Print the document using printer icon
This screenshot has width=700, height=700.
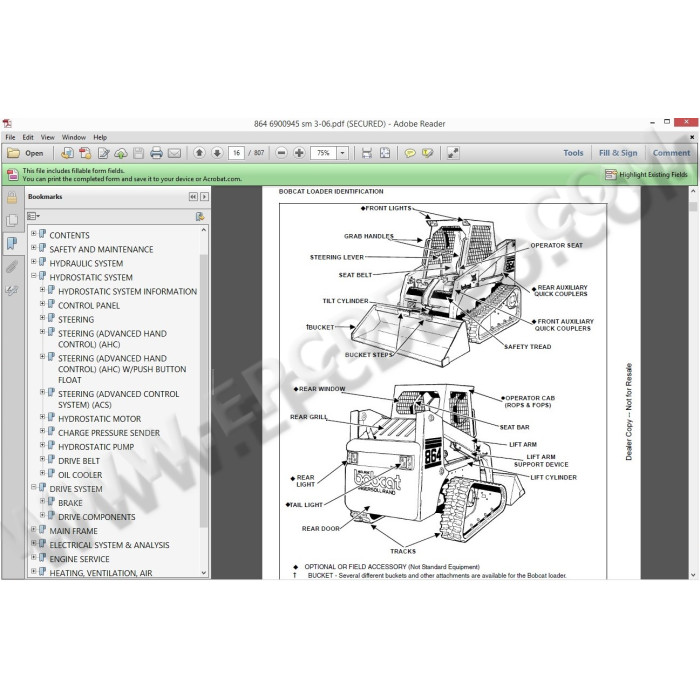(x=156, y=153)
